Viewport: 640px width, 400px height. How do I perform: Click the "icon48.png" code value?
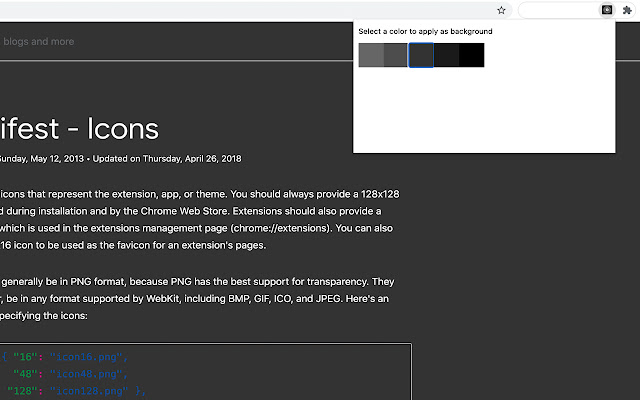86,374
